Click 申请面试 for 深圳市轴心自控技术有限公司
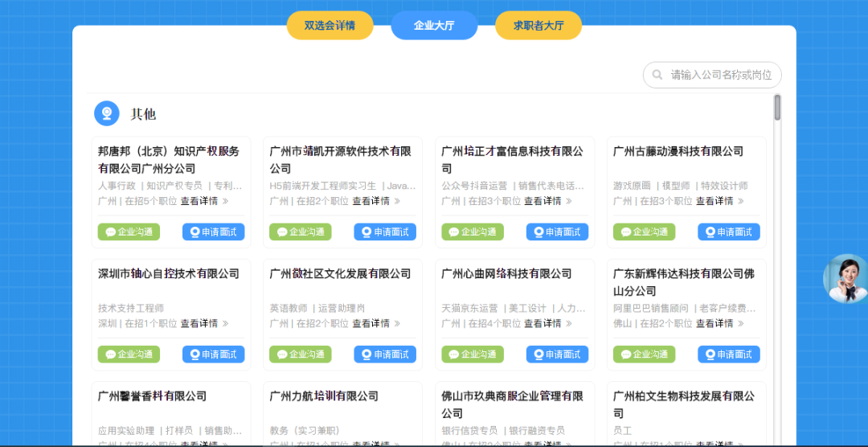868x447 pixels. tap(213, 354)
